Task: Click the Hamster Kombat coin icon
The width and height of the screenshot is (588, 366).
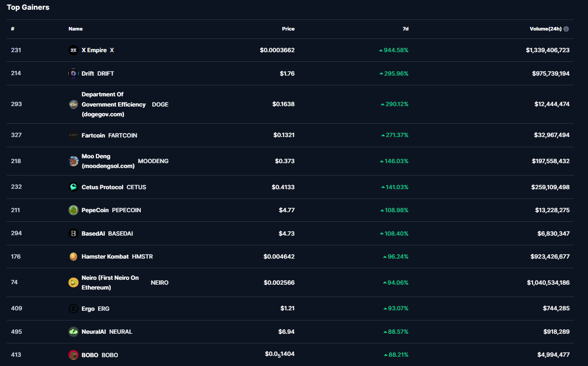Action: [x=73, y=257]
